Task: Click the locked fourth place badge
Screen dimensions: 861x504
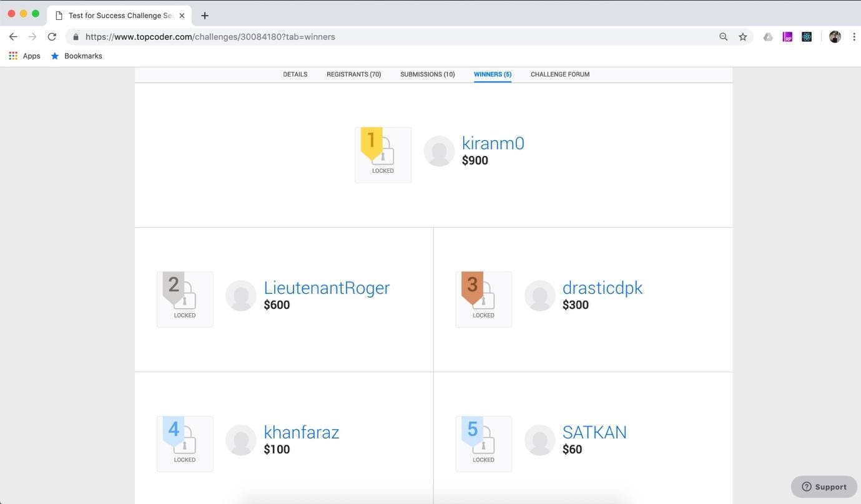Action: click(185, 444)
